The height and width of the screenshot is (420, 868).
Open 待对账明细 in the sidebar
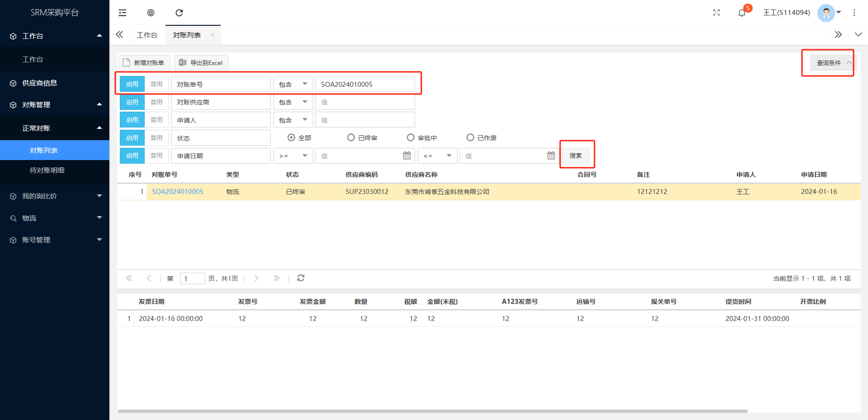pos(47,170)
